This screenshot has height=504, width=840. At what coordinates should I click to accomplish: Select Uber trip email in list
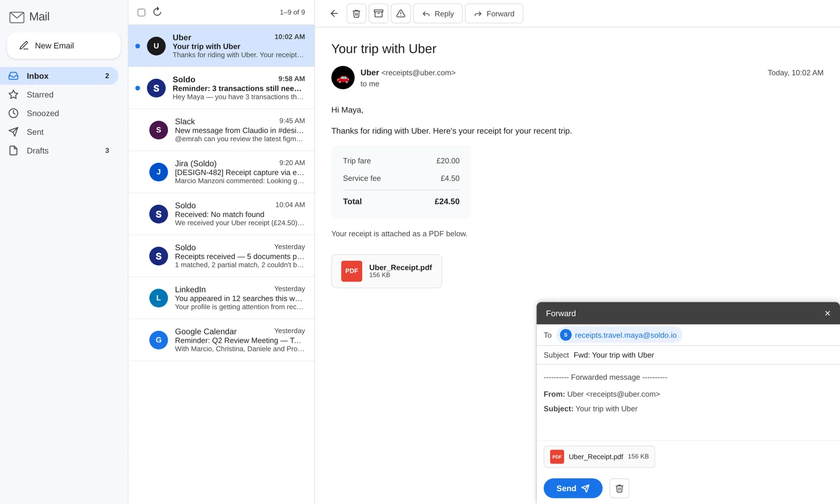click(x=222, y=46)
